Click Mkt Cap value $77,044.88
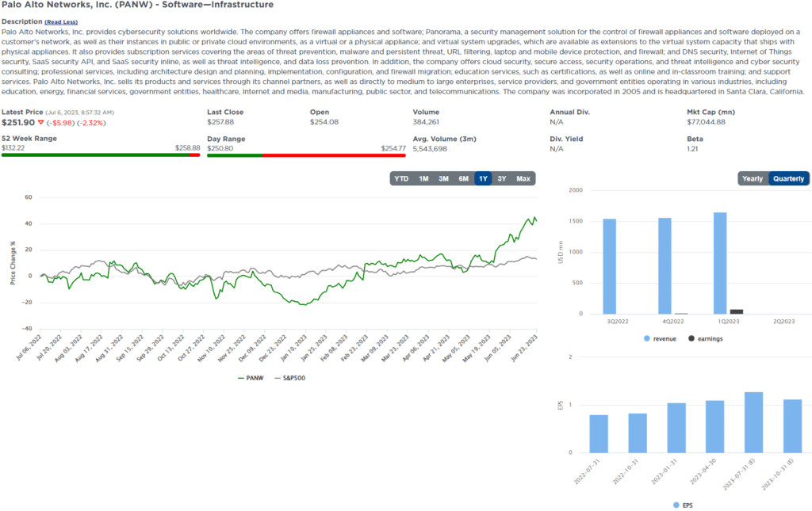Screen dimensions: 812x511 tap(706, 122)
